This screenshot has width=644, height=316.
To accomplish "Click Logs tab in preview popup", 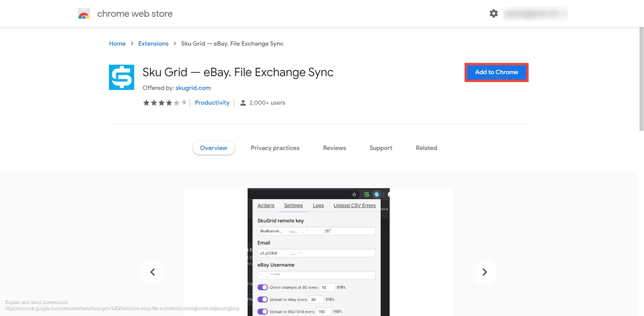I will point(318,206).
